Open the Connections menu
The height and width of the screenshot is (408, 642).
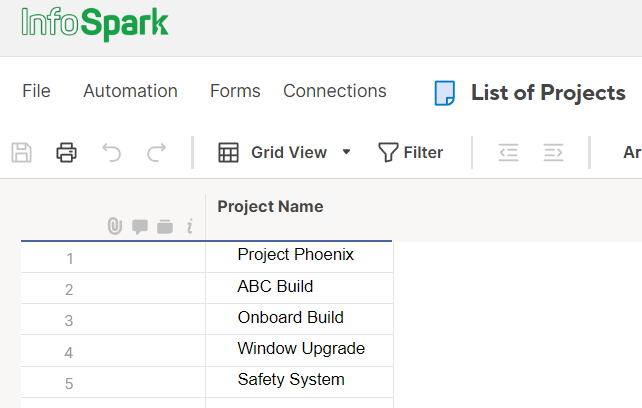click(334, 91)
